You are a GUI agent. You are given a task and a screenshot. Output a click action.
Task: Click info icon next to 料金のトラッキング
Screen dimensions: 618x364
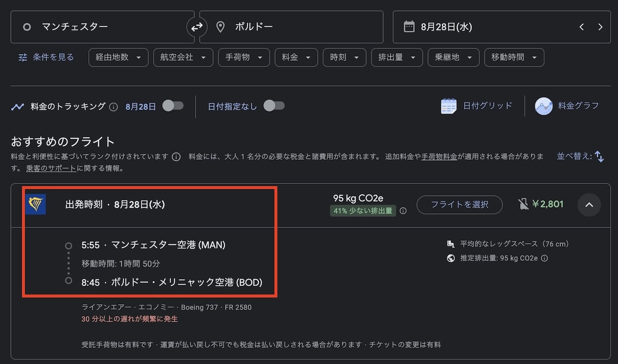[113, 107]
